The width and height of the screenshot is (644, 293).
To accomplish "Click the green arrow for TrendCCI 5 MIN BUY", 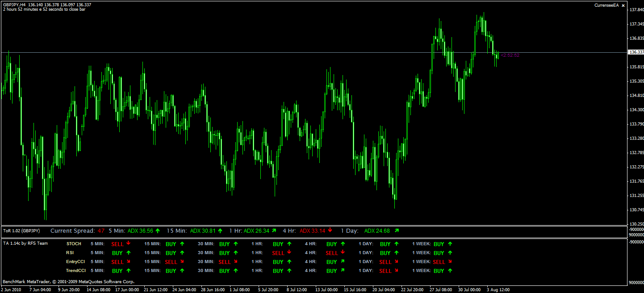I will [128, 271].
